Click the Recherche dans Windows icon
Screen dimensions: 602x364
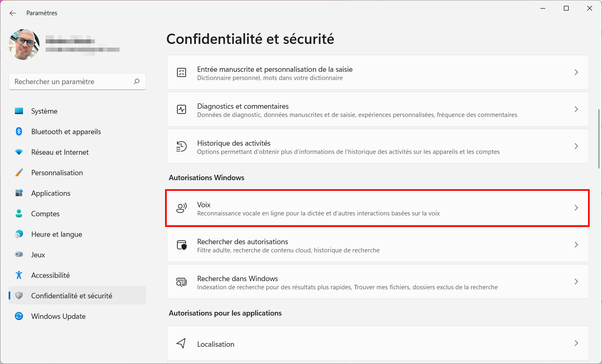point(182,282)
